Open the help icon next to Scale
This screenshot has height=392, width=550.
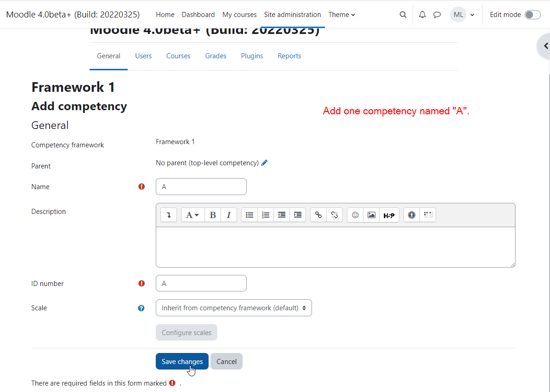coord(141,308)
